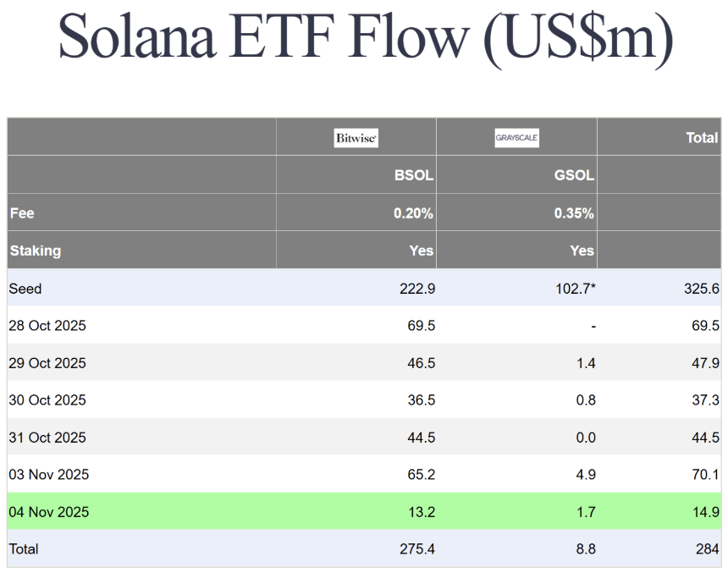The height and width of the screenshot is (573, 728).
Task: Click the Grayscale logo in the header
Action: click(x=516, y=138)
